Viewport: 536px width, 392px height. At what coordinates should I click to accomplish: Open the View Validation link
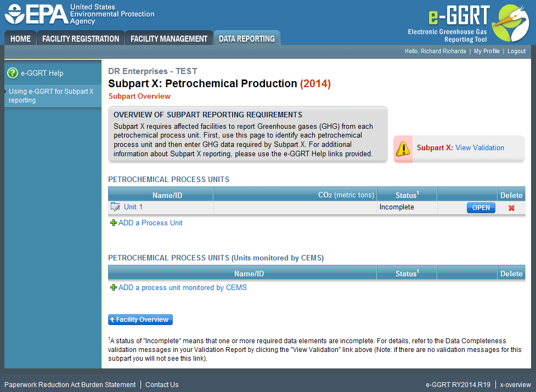pos(479,148)
